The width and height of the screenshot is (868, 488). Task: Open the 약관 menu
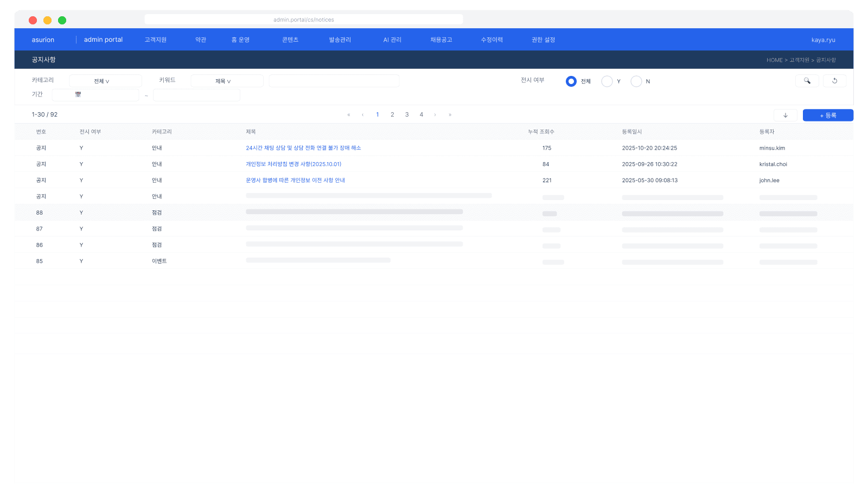pyautogui.click(x=201, y=40)
